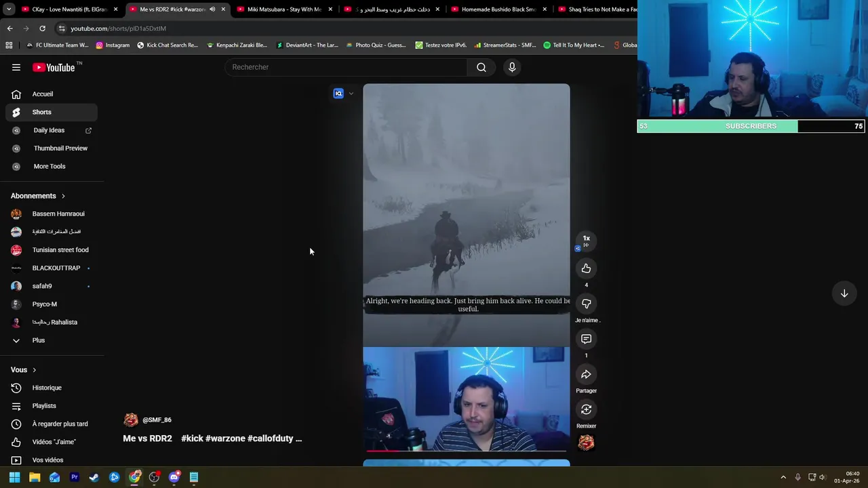Open the safah9 channel

(52, 286)
